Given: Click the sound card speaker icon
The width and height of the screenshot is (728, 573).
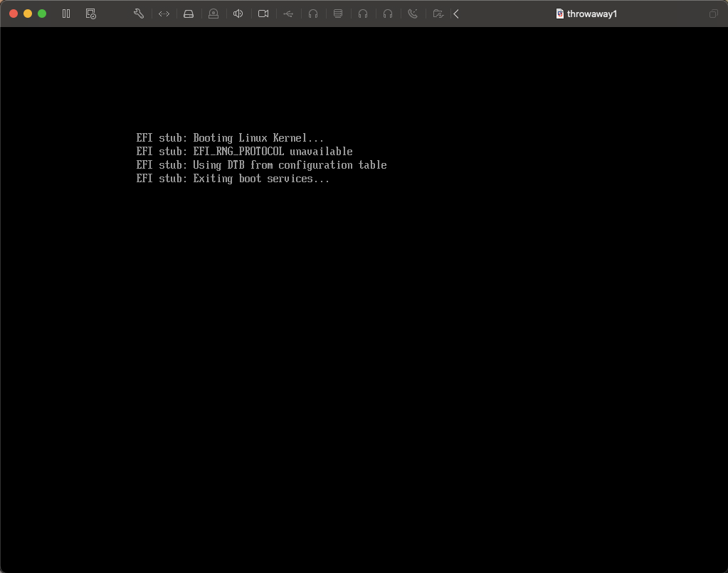Looking at the screenshot, I should point(238,14).
